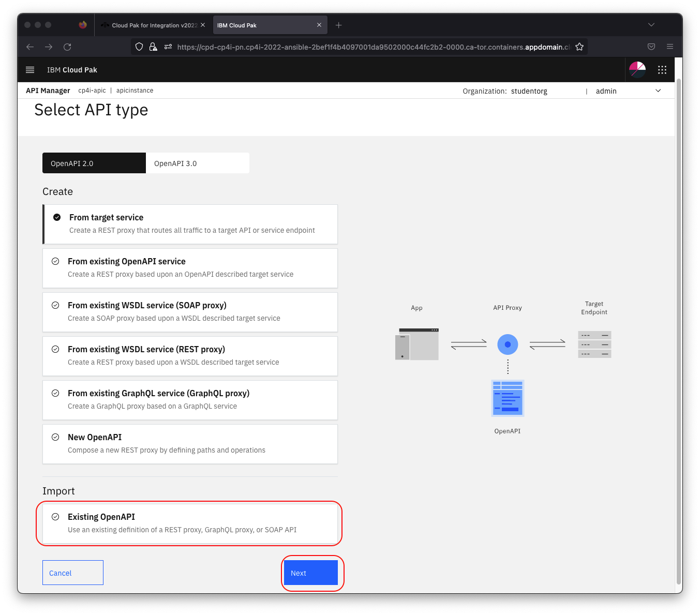
Task: Click the OpenAPI label under diagram
Action: (x=508, y=431)
